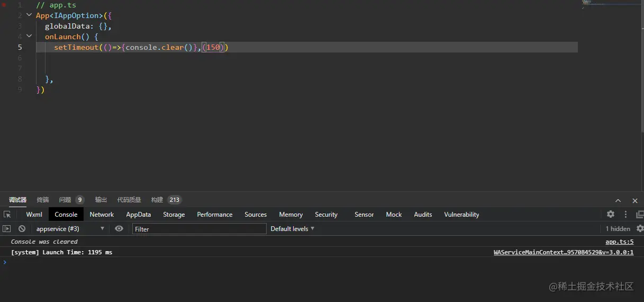The width and height of the screenshot is (644, 302).
Task: Click the '1 hidden' messages label
Action: tap(618, 229)
